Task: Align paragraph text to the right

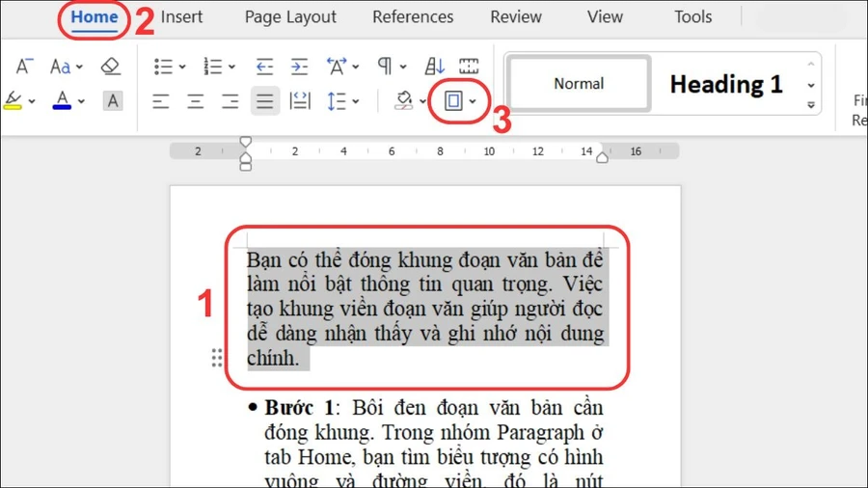Action: pyautogui.click(x=230, y=101)
